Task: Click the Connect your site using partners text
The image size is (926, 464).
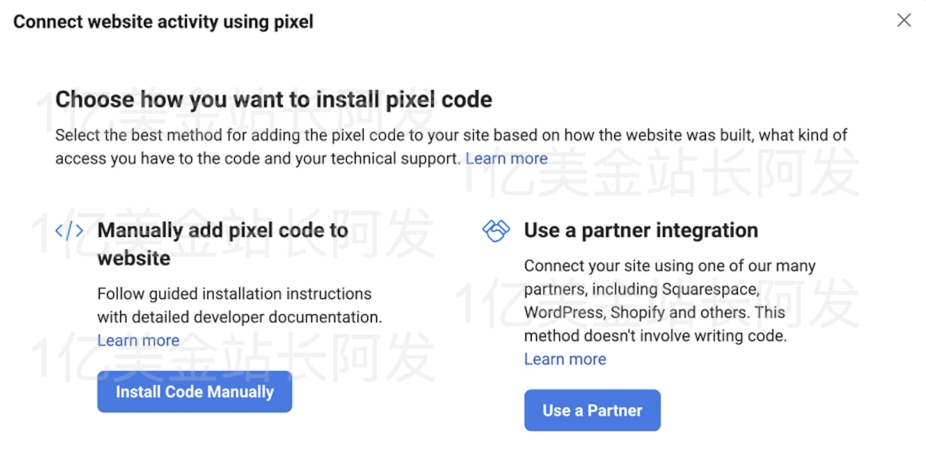Action: pyautogui.click(x=669, y=266)
